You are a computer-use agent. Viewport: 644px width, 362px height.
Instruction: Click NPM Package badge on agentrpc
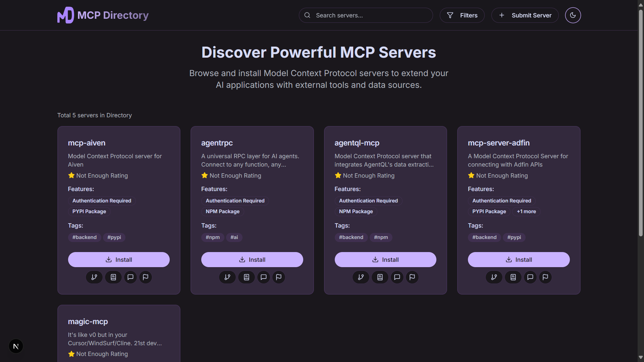click(222, 212)
